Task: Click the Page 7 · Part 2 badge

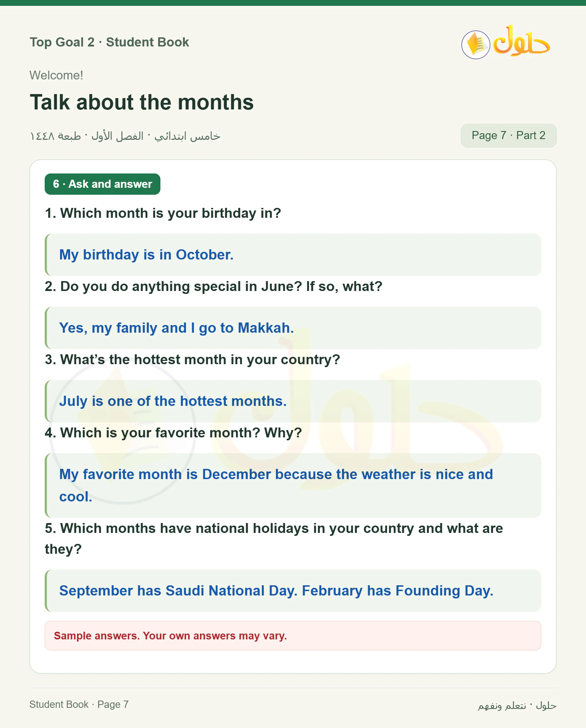Action: point(508,135)
